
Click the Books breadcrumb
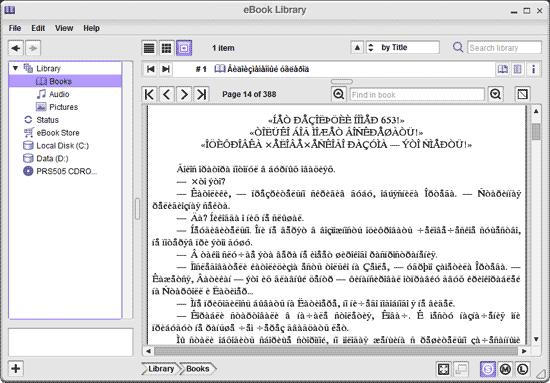pyautogui.click(x=198, y=369)
